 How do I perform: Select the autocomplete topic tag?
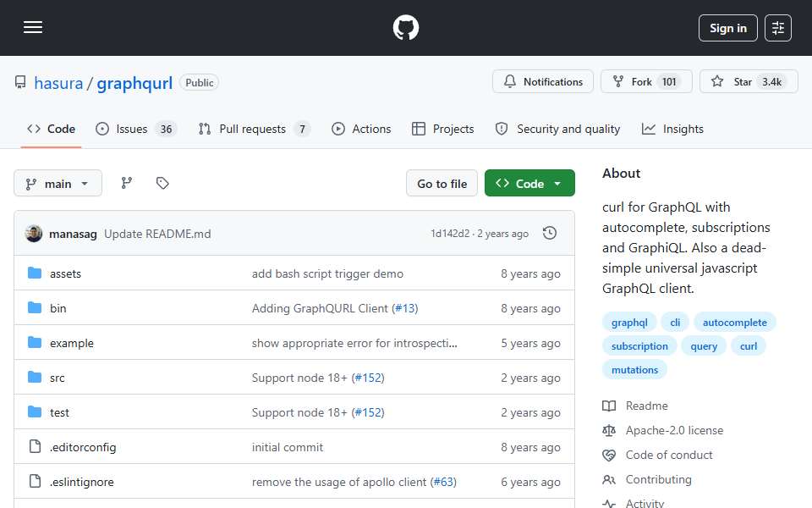[734, 323]
